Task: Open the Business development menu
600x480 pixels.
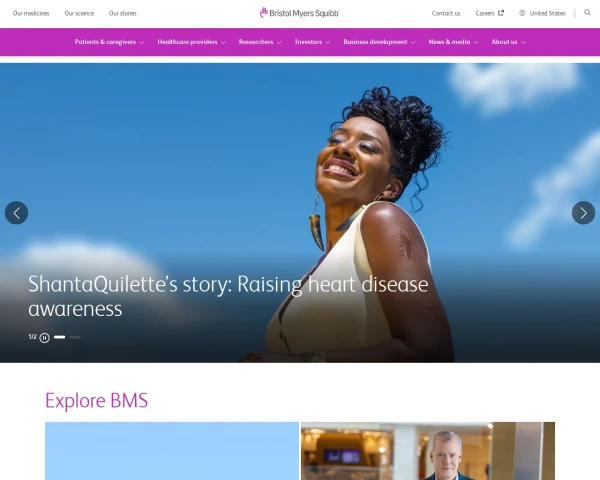Action: pos(379,42)
